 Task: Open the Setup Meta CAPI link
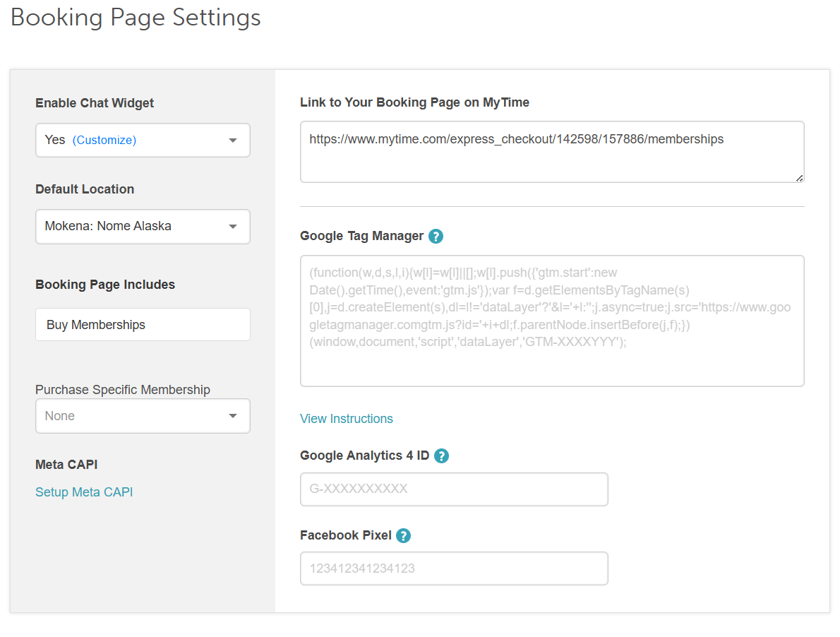pos(84,492)
